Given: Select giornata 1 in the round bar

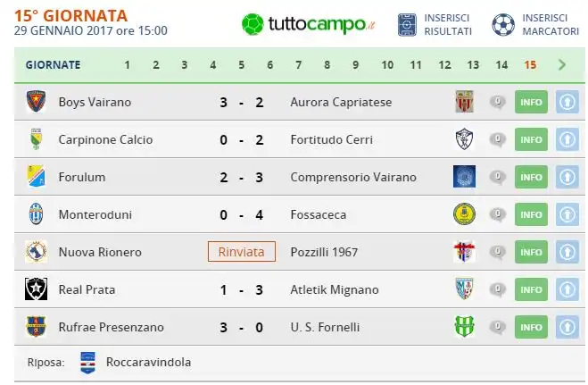Looking at the screenshot, I should click(x=127, y=65).
